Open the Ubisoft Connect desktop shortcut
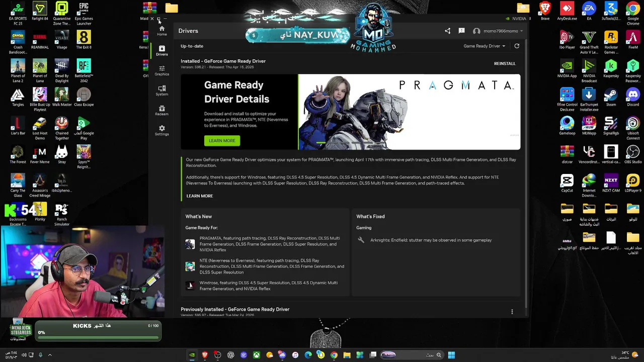This screenshot has height=362, width=644. [633, 129]
